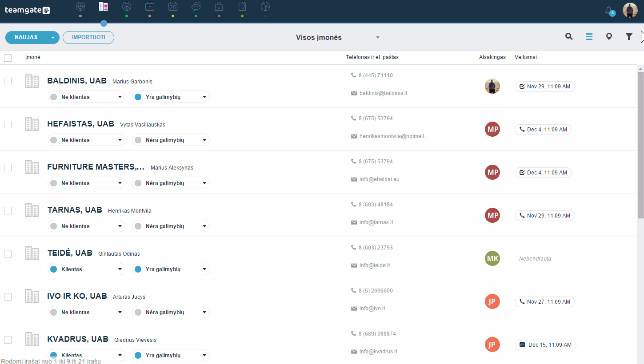Image resolution: width=644 pixels, height=364 pixels.
Task: Open the Leads target icon in top navigation
Action: 80,6
